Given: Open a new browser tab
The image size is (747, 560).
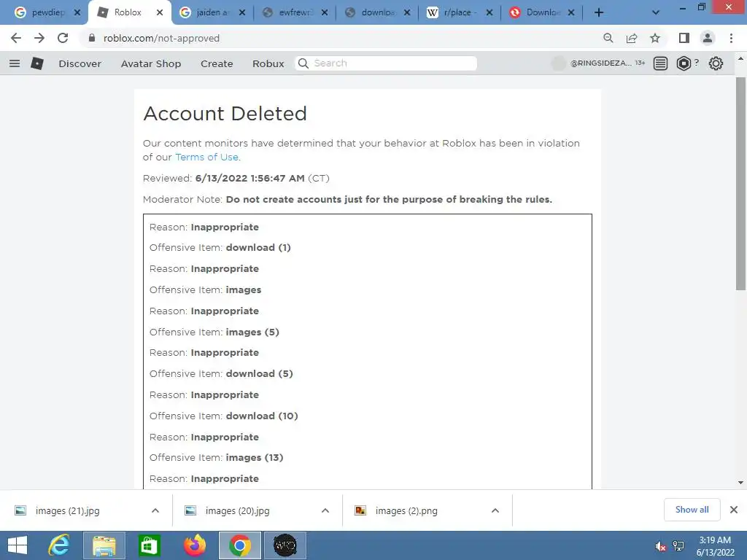Looking at the screenshot, I should coord(599,12).
